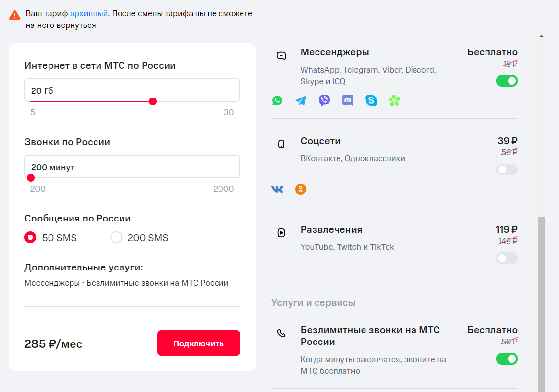Image resolution: width=559 pixels, height=392 pixels.
Task: Click the internet slider handle at 20 Гб
Action: point(153,101)
